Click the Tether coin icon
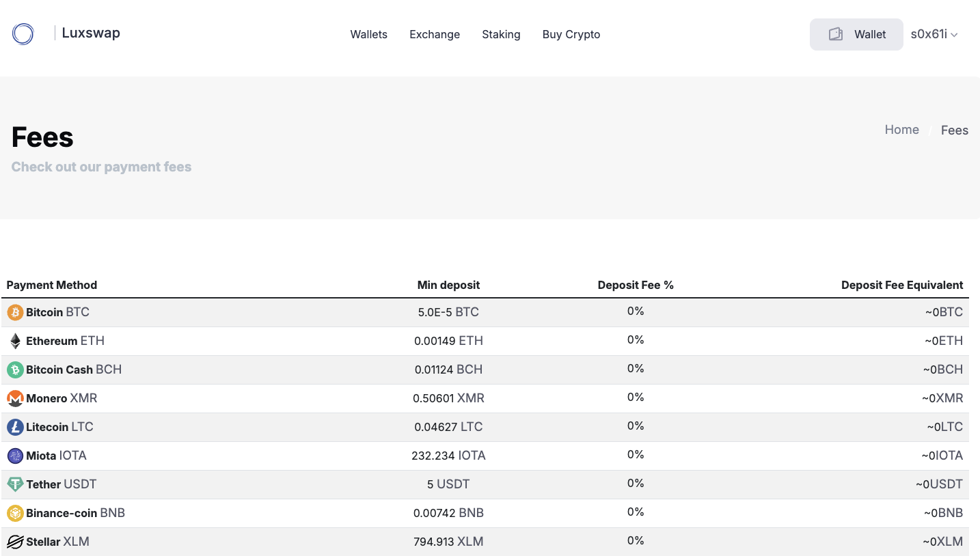980x556 pixels. (x=15, y=484)
